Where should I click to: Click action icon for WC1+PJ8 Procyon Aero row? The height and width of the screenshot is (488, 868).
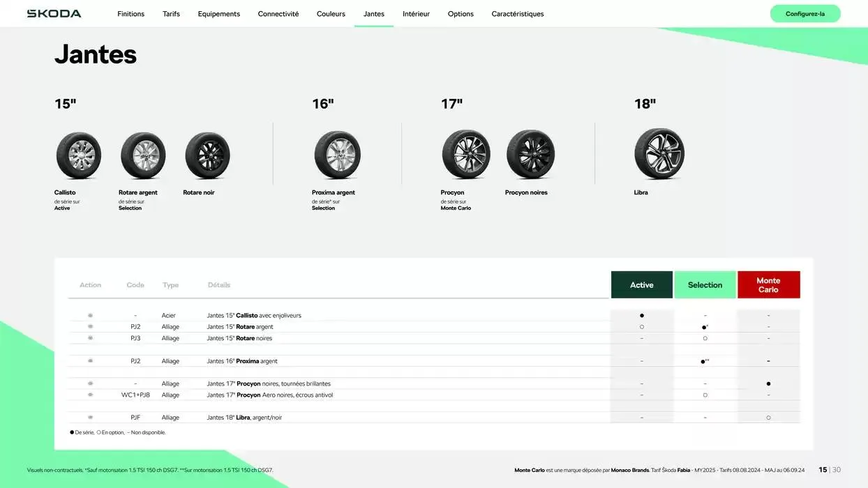point(90,395)
